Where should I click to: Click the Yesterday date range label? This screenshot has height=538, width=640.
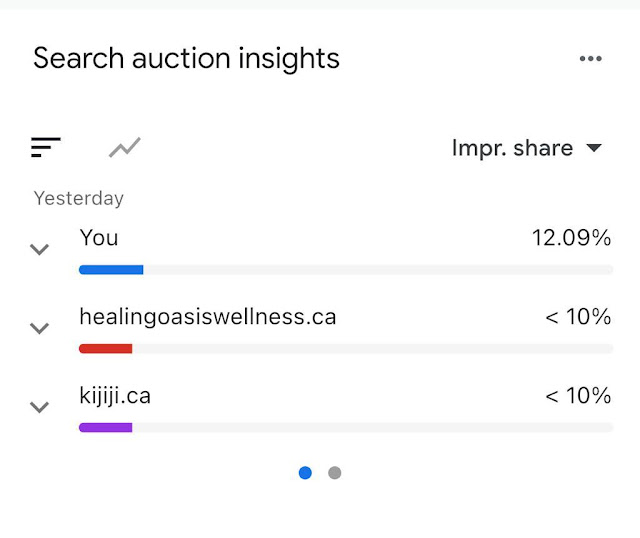click(x=79, y=199)
